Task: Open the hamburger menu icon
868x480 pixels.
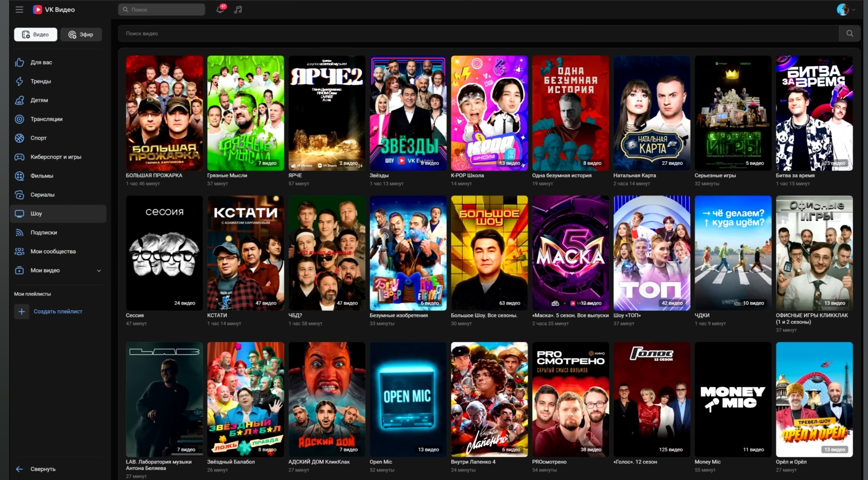Action: coord(19,9)
